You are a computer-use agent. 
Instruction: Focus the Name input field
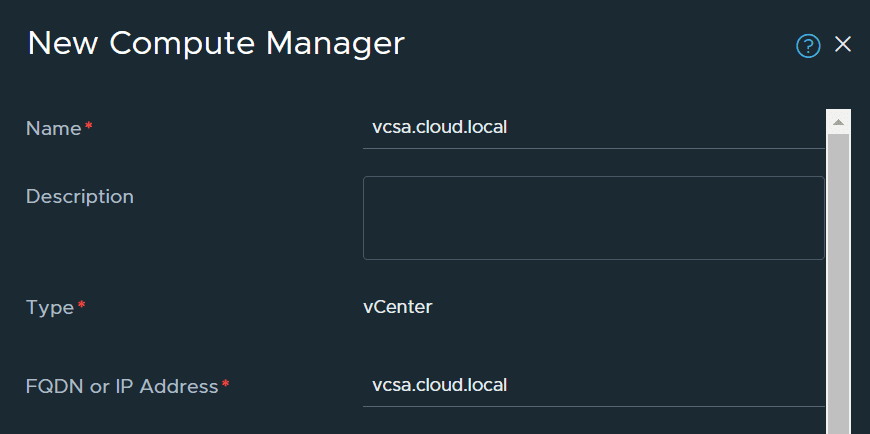593,128
